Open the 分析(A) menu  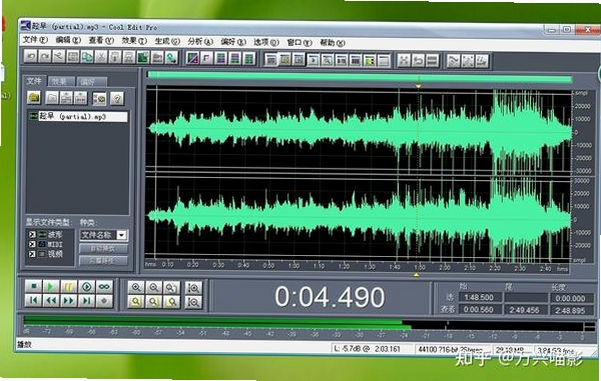(200, 42)
